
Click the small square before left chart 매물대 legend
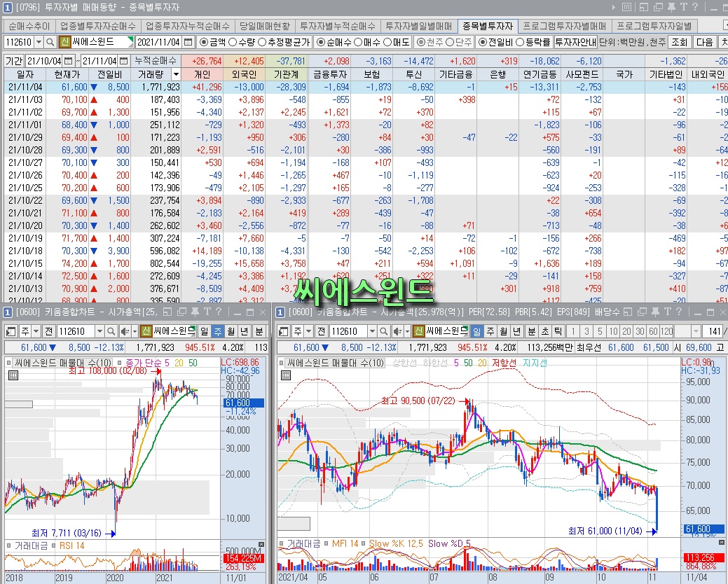9,363
